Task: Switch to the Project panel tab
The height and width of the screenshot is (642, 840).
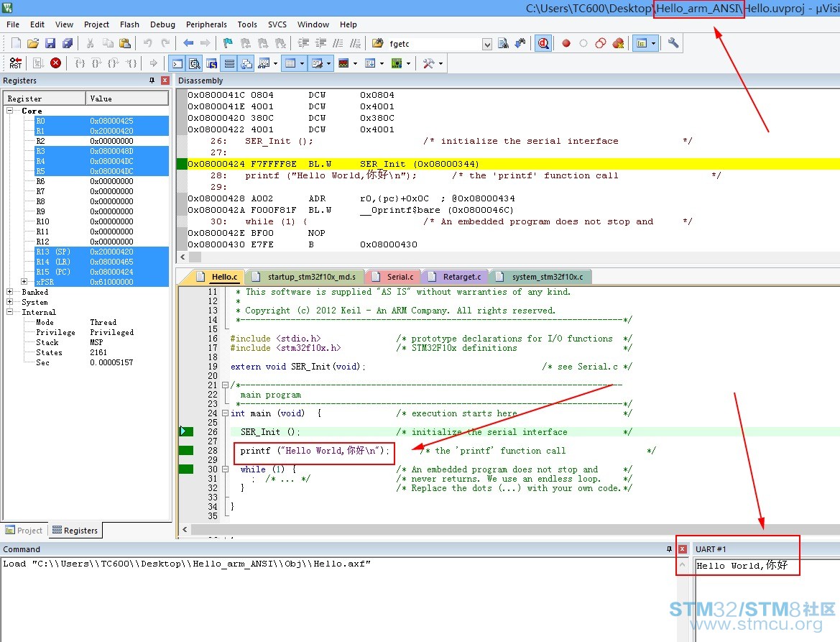Action: (x=24, y=531)
